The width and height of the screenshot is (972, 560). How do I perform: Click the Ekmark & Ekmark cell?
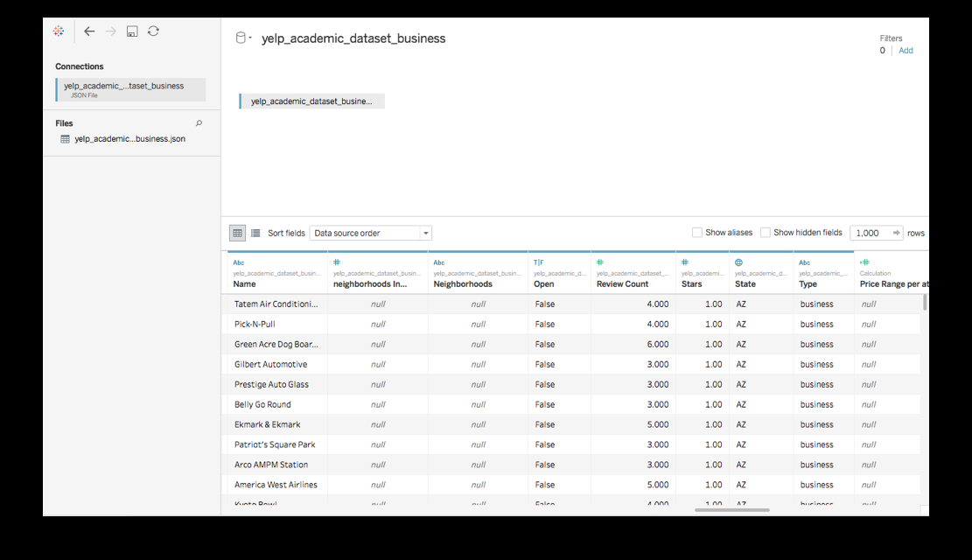[276, 424]
